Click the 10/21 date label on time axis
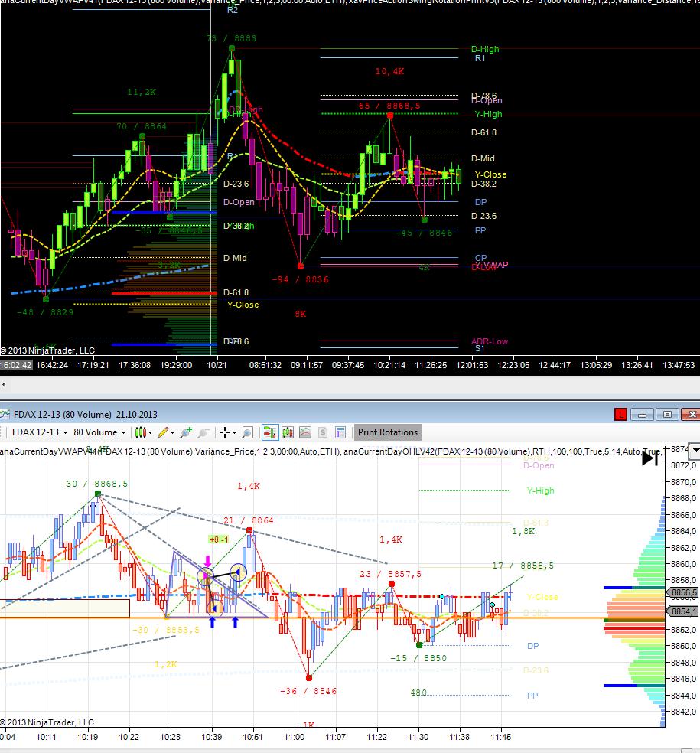Image resolution: width=700 pixels, height=753 pixels. click(x=217, y=365)
